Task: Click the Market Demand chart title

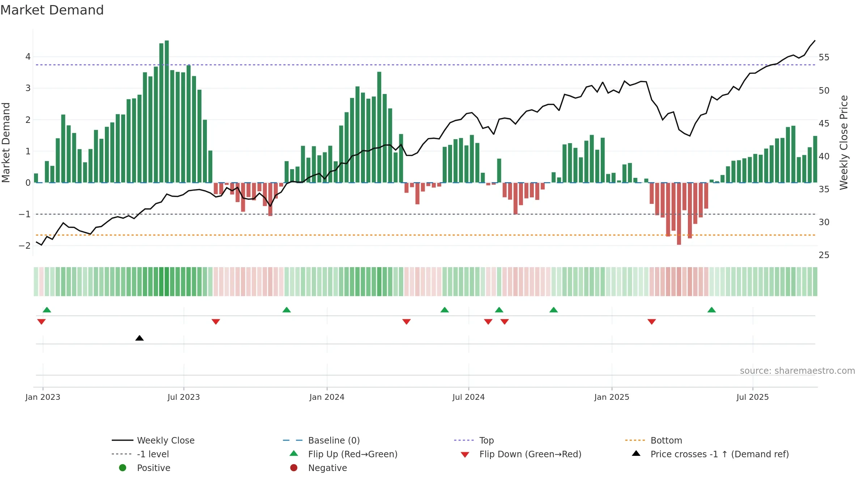Action: [52, 10]
